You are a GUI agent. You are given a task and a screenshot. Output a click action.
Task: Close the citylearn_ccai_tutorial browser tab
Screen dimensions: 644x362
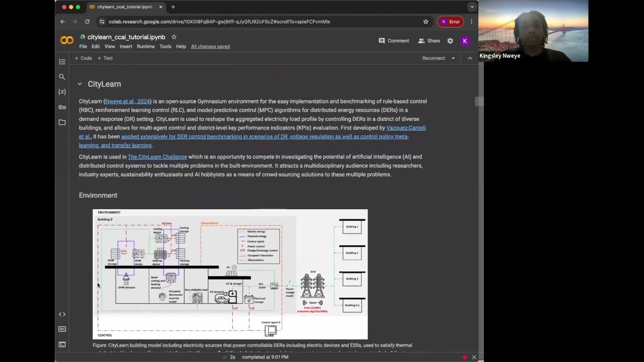(x=160, y=7)
